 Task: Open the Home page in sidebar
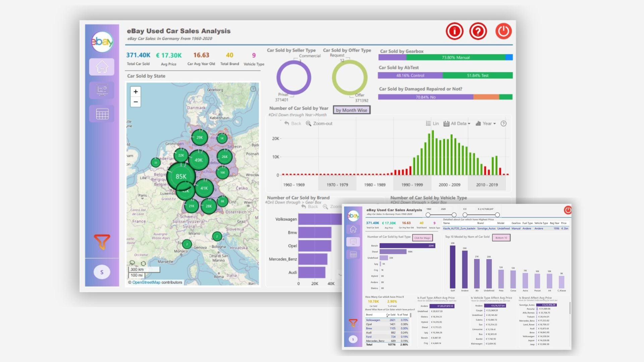click(102, 67)
